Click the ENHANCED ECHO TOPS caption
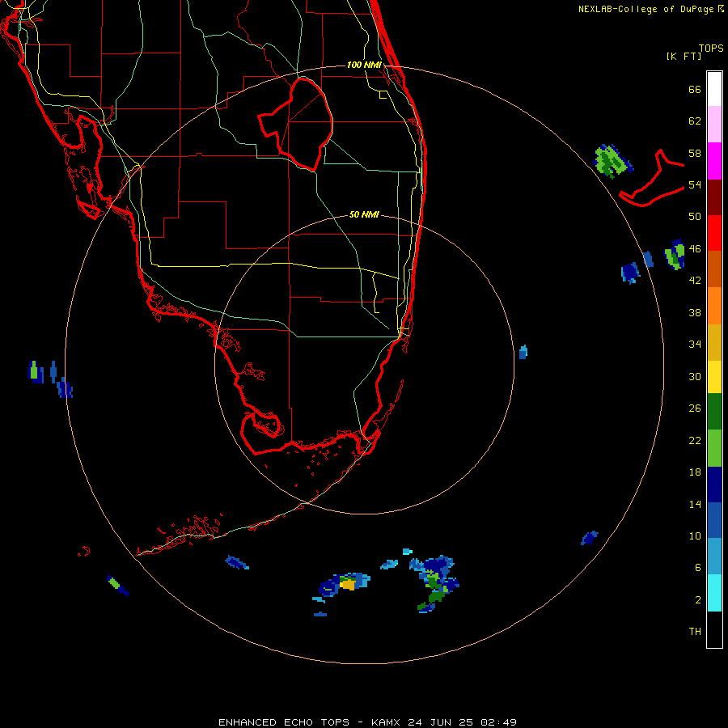 pos(284,722)
